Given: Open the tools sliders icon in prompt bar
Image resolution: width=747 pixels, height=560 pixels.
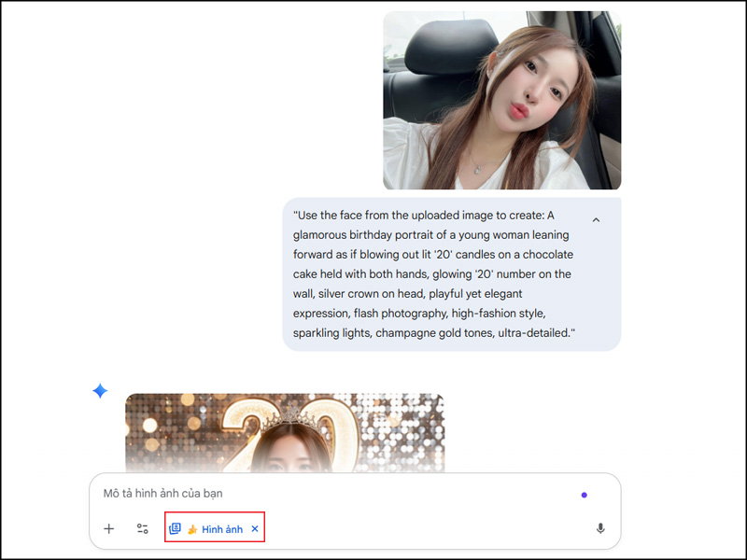Looking at the screenshot, I should 143,528.
